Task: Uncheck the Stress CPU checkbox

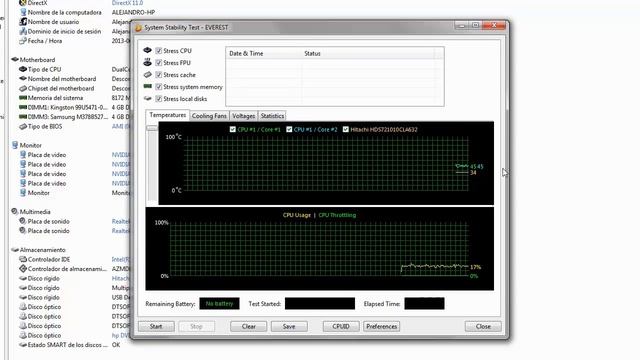Action: point(159,51)
